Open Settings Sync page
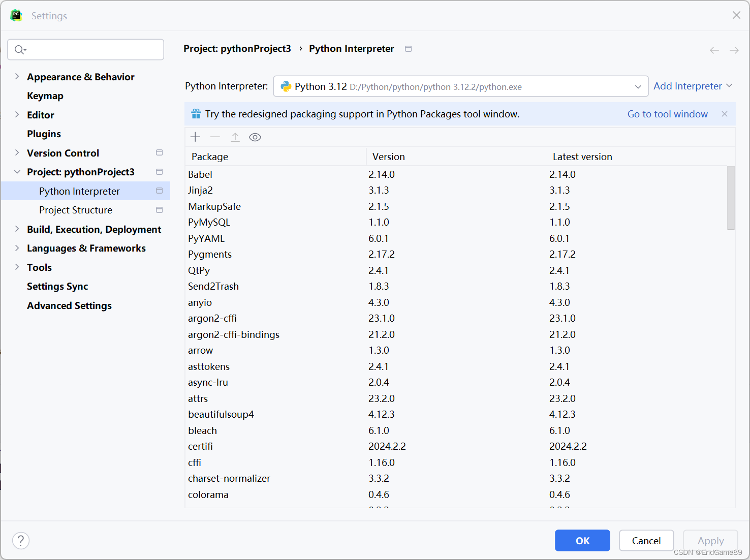Image resolution: width=750 pixels, height=560 pixels. click(x=57, y=286)
